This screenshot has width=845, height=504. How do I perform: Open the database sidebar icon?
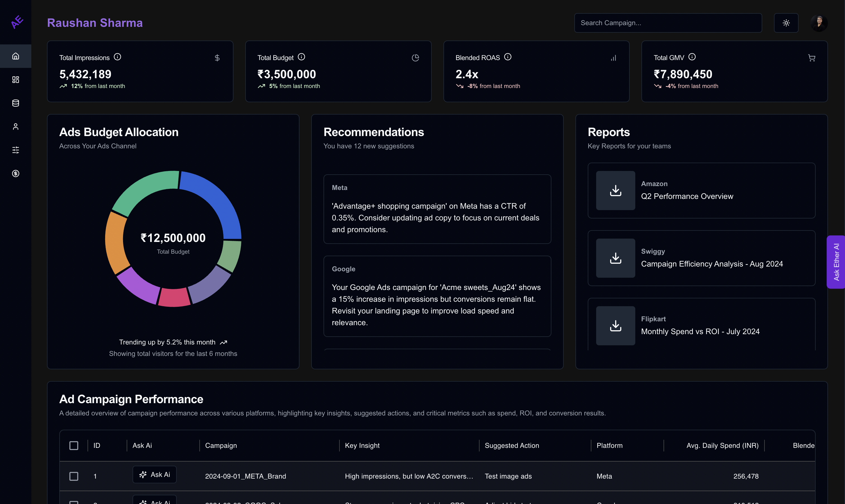pos(16,103)
